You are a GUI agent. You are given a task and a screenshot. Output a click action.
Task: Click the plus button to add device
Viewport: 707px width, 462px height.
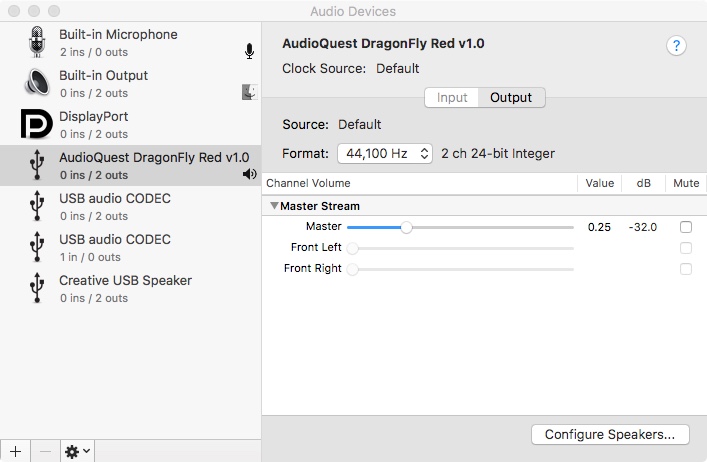(15, 451)
